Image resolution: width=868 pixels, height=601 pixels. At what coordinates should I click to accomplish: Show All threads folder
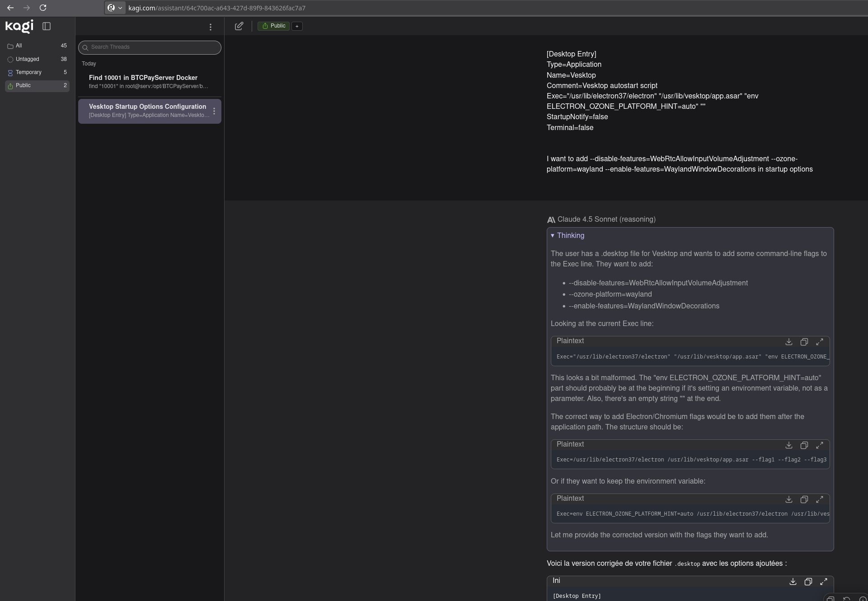click(x=19, y=46)
